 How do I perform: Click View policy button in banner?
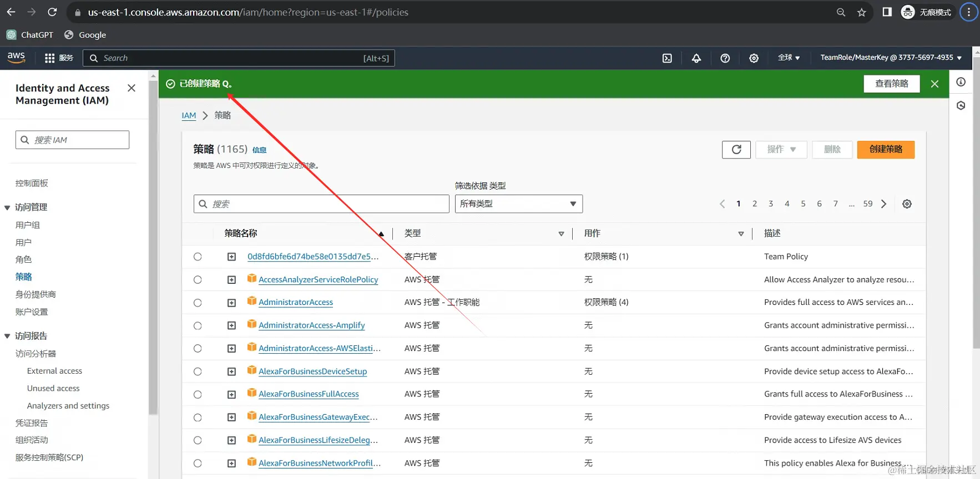(x=892, y=84)
